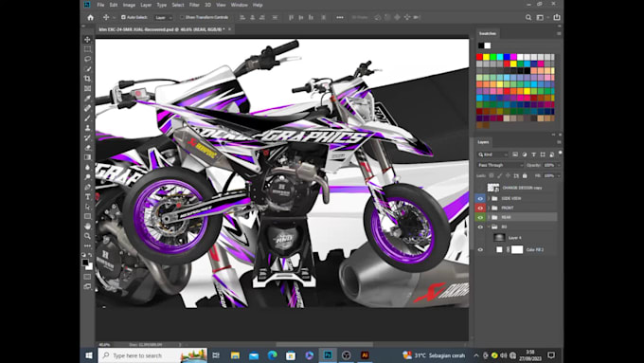
Task: Open the Pass Through blend mode dropdown
Action: pyautogui.click(x=500, y=165)
